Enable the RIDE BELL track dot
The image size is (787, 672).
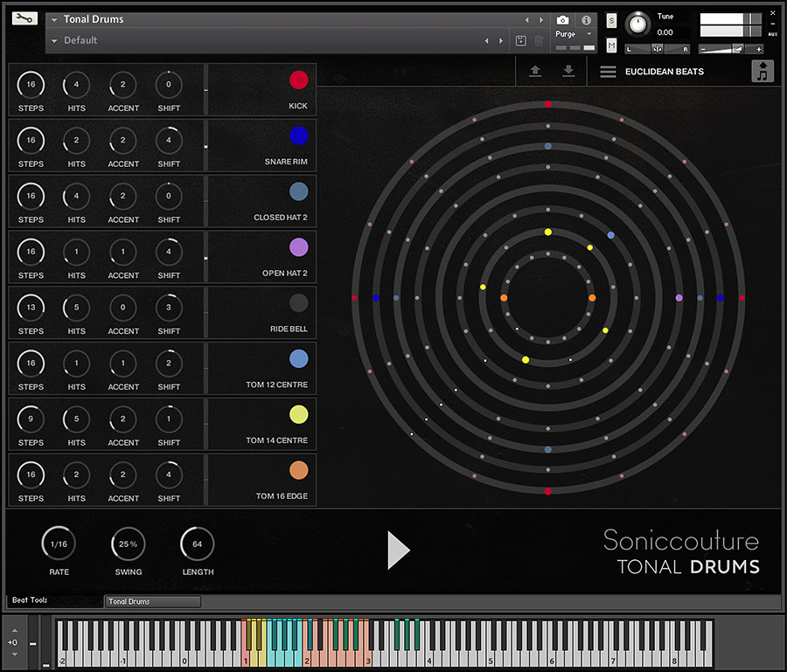point(299,303)
